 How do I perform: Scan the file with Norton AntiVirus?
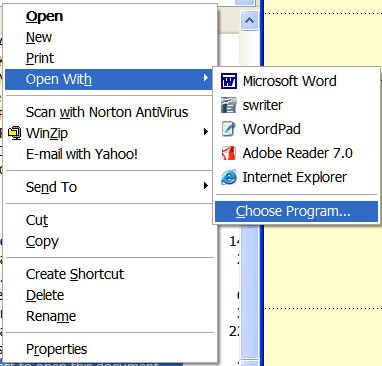pos(107,112)
